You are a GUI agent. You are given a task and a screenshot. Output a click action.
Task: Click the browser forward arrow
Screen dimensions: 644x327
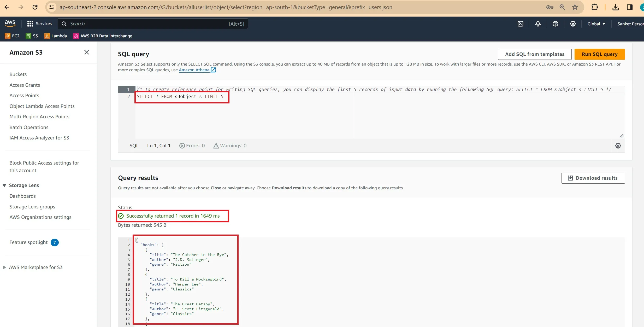click(21, 7)
